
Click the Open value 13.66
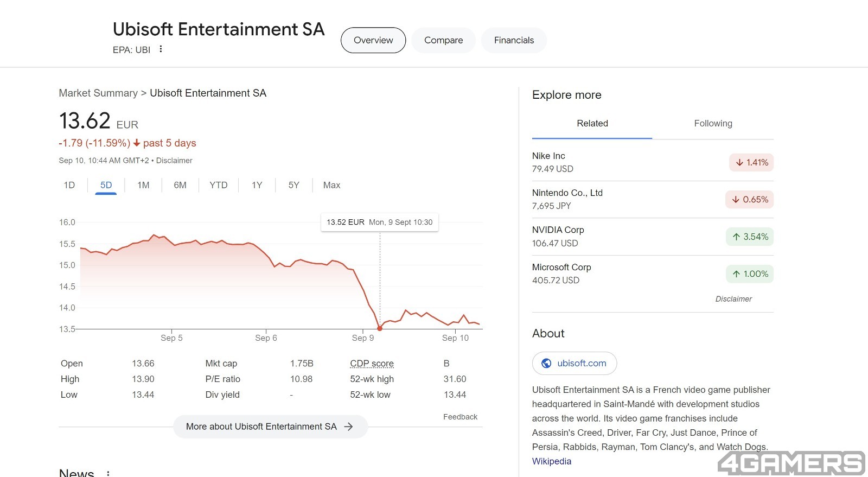(x=143, y=364)
